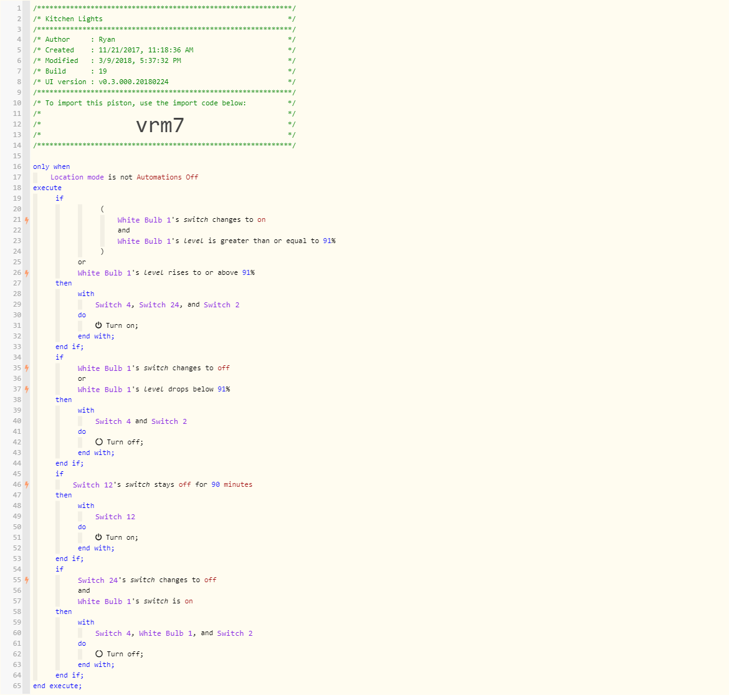Viewport: 734px width, 700px height.
Task: Click the 'if' keyword on line 54
Action: click(x=59, y=569)
